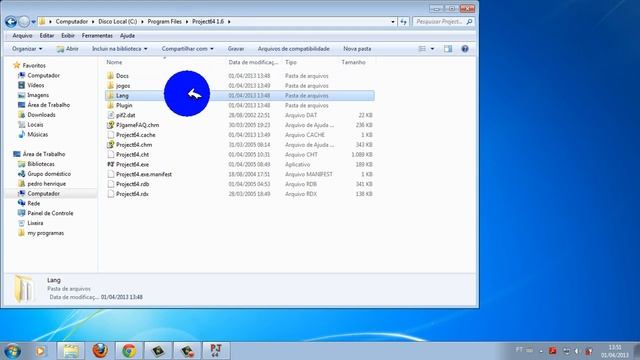Viewport: 640px width, 360px height.
Task: Open the Ferramentas menu
Action: pos(97,36)
